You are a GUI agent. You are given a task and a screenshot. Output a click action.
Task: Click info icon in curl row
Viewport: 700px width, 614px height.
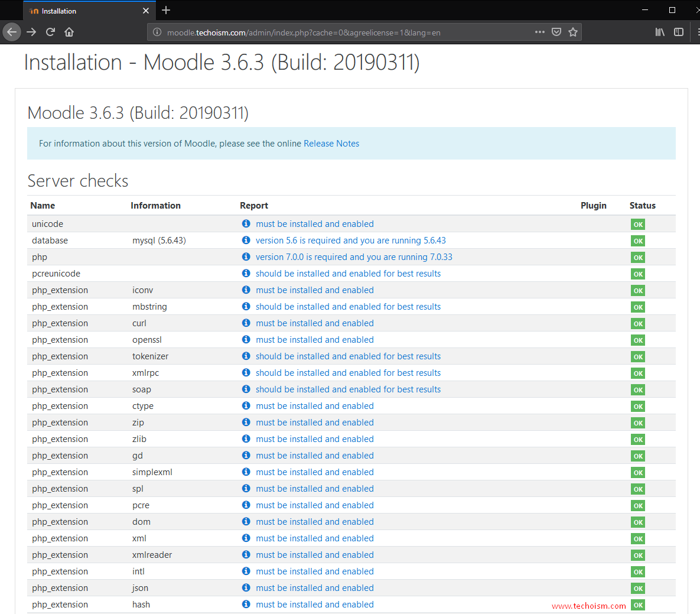click(246, 323)
